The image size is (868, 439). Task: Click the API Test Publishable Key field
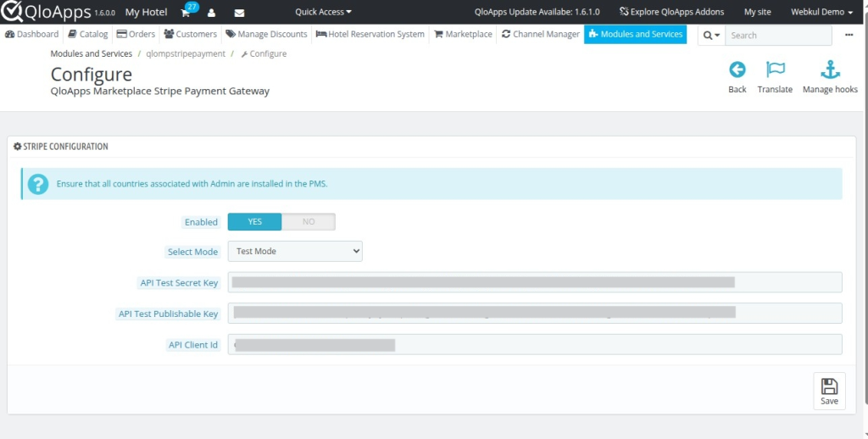(535, 313)
